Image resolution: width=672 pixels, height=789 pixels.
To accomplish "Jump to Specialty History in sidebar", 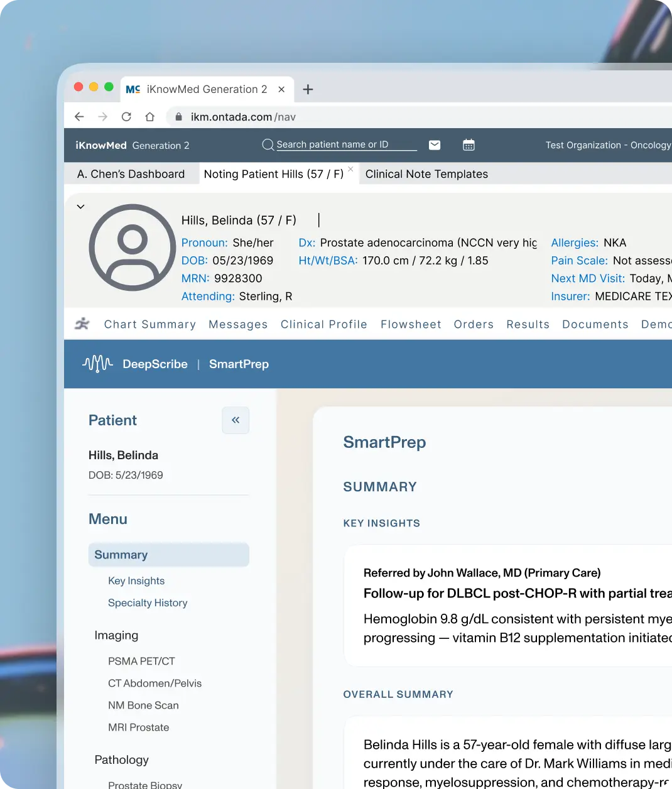I will pyautogui.click(x=148, y=603).
